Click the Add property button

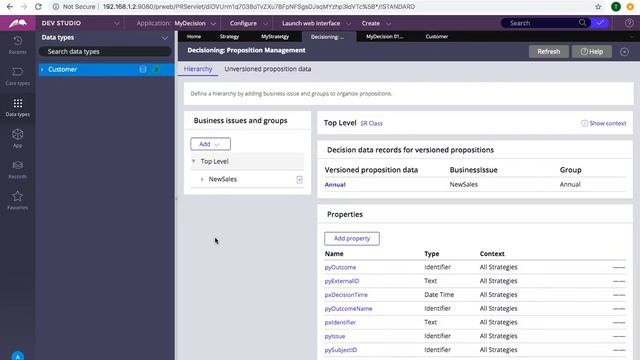352,238
